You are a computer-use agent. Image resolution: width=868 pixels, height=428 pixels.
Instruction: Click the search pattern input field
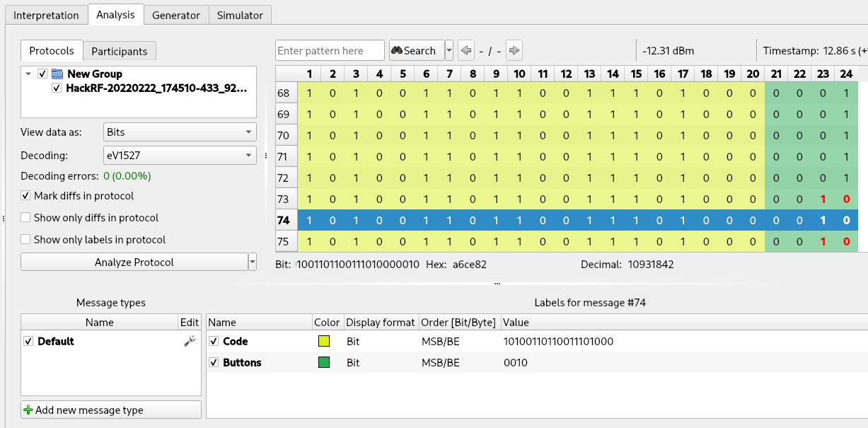[330, 51]
